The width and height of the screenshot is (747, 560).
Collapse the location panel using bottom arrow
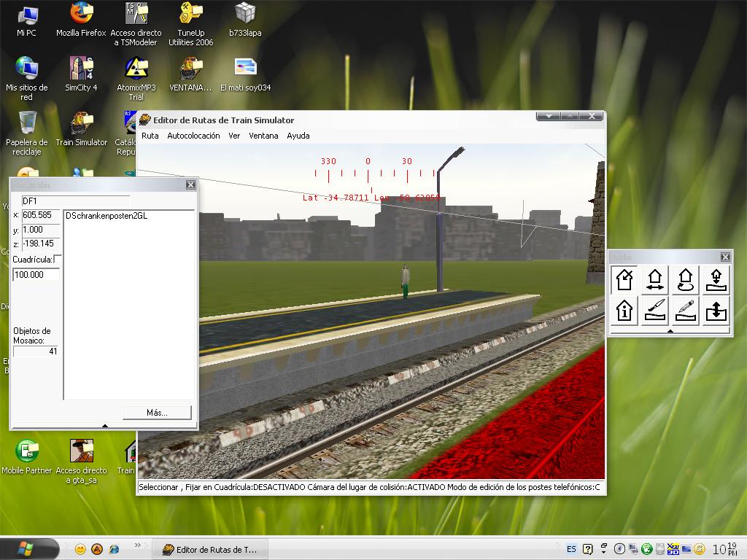105,425
